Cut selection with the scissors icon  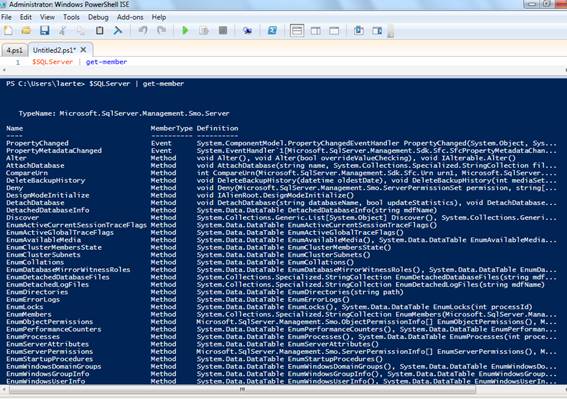click(x=63, y=30)
